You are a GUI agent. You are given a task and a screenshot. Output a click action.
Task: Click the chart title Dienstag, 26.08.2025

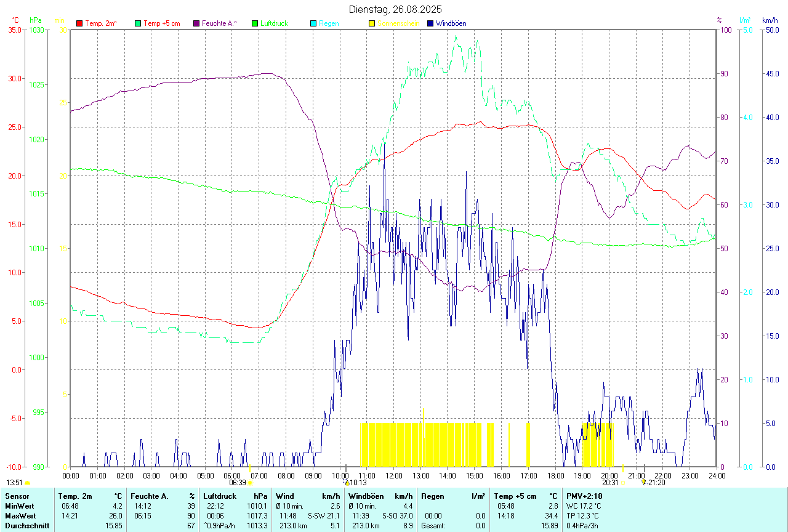tap(395, 9)
